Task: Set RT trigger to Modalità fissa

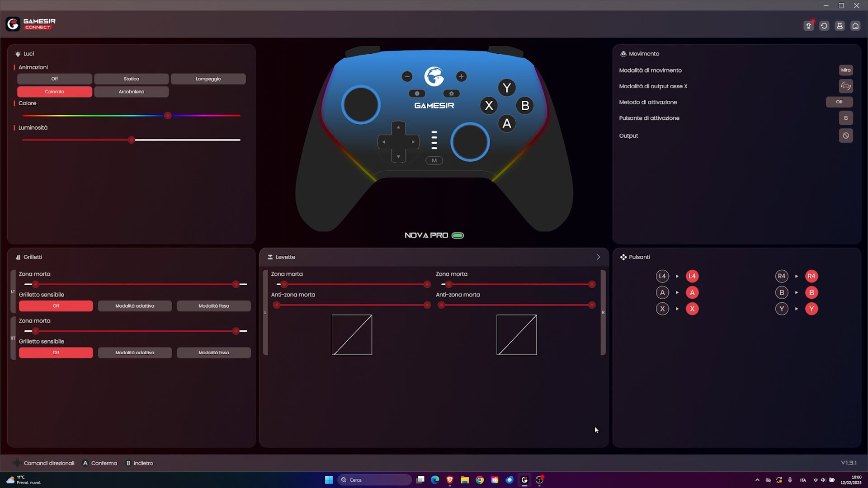Action: point(213,352)
